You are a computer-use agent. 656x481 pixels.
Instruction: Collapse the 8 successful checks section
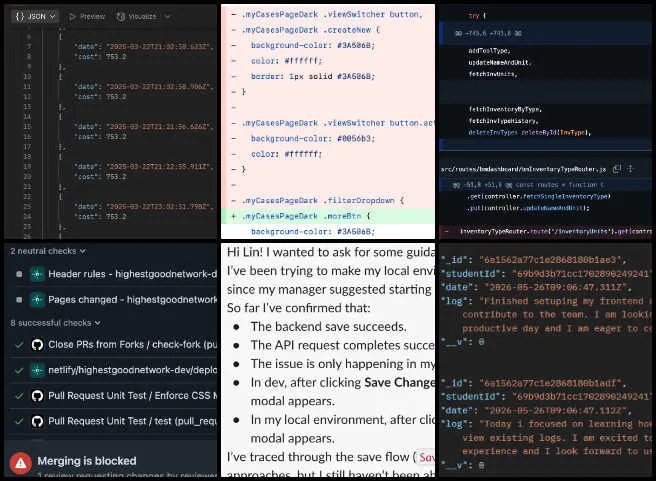[x=55, y=323]
